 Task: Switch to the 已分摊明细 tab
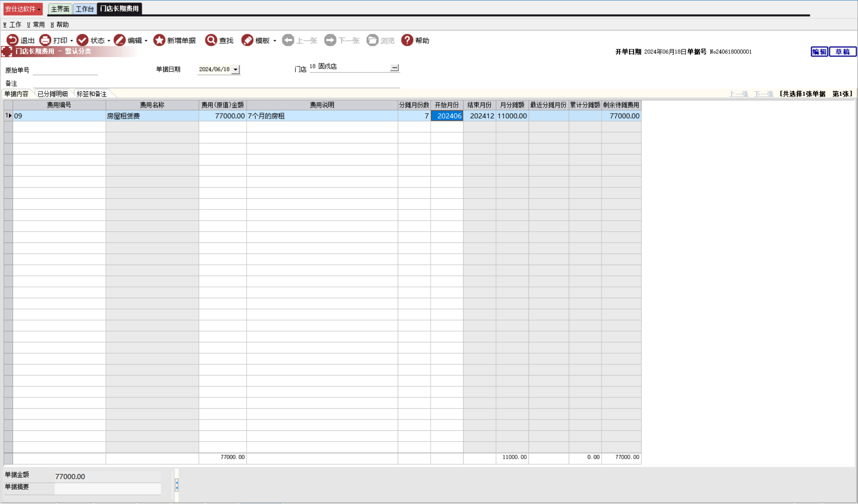click(x=53, y=94)
